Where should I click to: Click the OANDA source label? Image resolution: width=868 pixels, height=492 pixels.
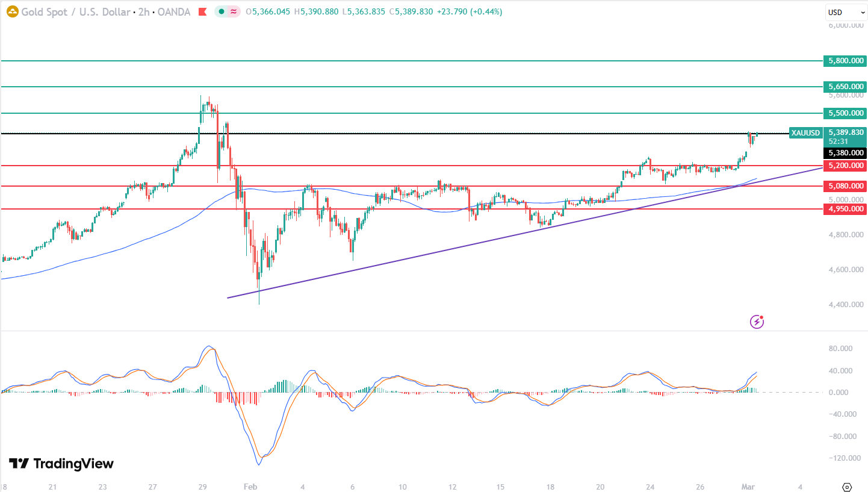point(175,12)
